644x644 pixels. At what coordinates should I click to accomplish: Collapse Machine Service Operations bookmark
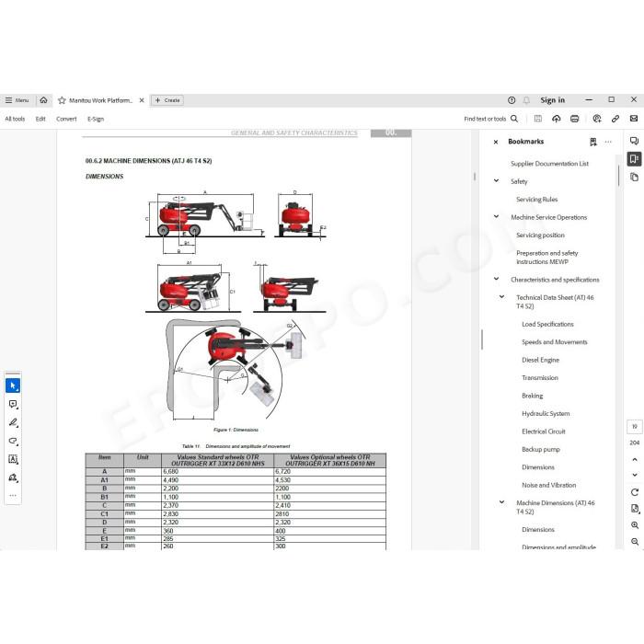tap(496, 216)
